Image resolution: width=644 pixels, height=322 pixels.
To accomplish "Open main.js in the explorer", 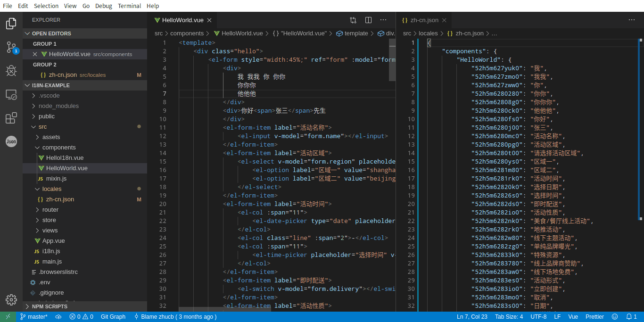I will tap(52, 262).
